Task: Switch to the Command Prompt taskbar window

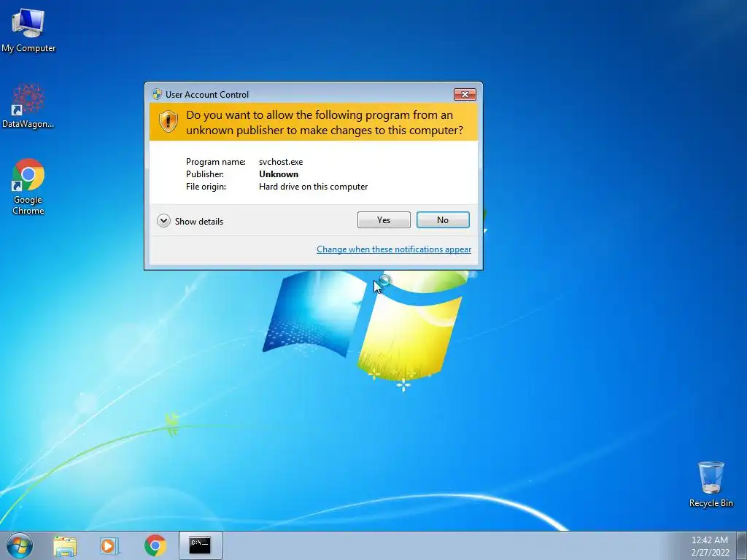Action: point(200,545)
